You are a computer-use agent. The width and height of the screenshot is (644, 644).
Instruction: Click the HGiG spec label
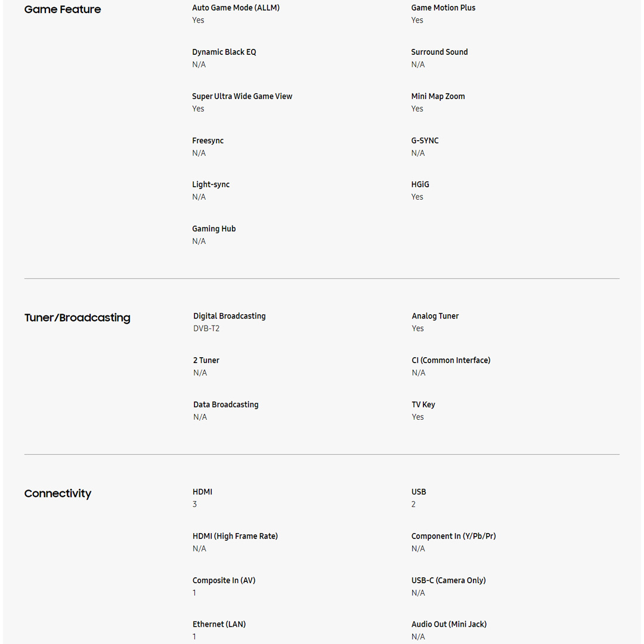(x=420, y=184)
